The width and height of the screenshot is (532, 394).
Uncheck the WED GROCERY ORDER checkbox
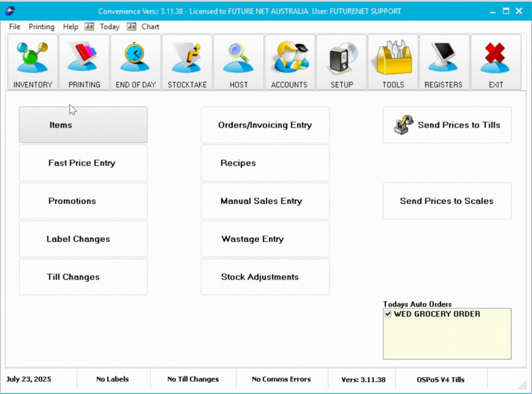[388, 314]
